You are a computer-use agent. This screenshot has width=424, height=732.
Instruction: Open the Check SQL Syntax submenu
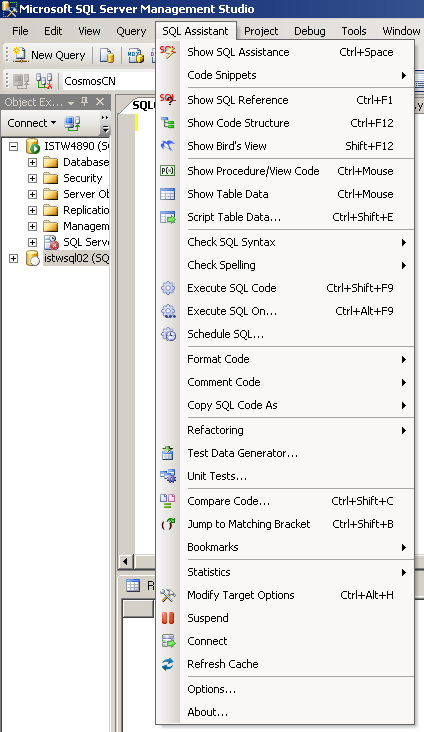tap(286, 242)
